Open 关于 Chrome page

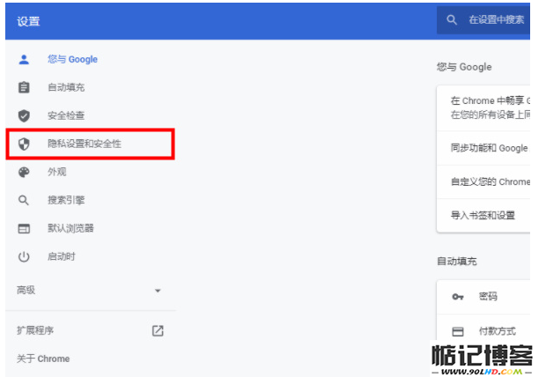(43, 359)
